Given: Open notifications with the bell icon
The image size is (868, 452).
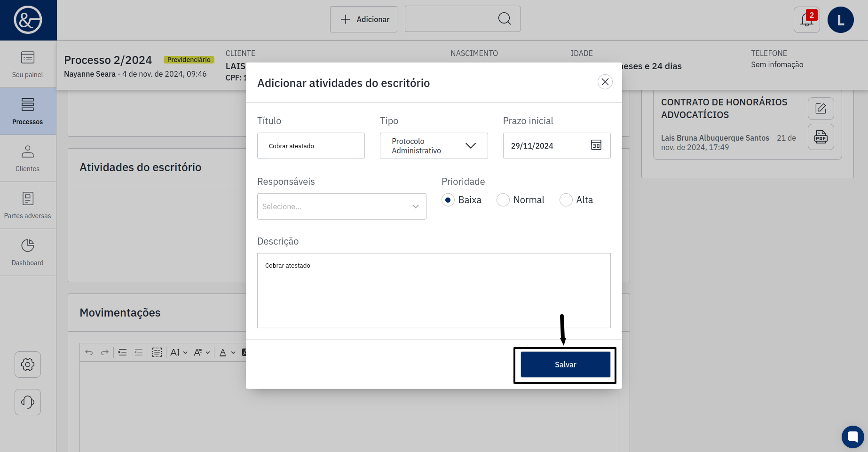Looking at the screenshot, I should tap(807, 20).
